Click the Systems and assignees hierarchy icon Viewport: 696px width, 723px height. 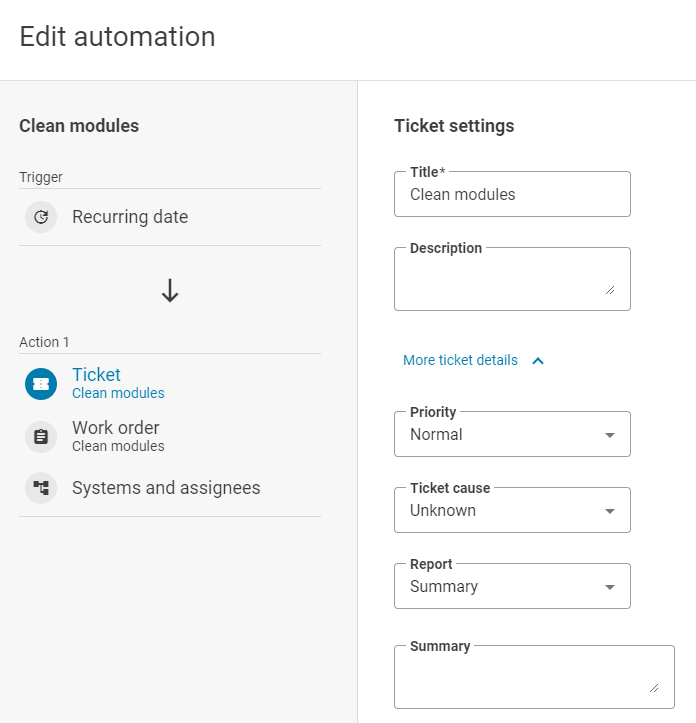coord(41,488)
